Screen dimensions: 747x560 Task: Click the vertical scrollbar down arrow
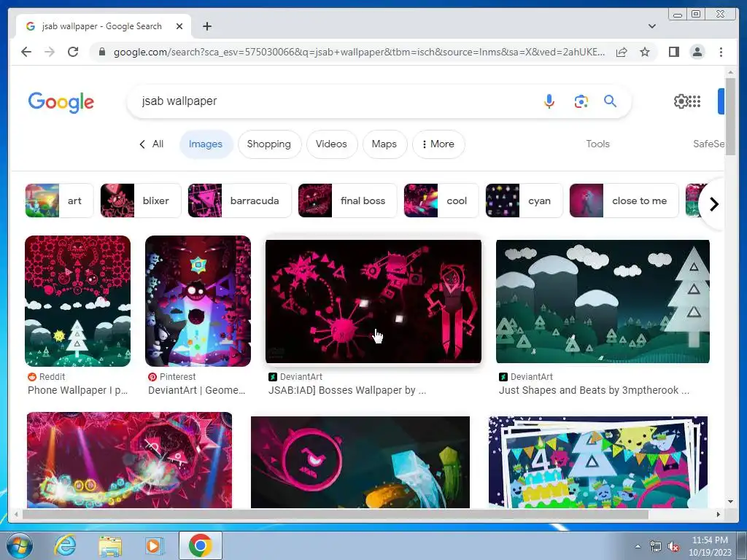[x=730, y=502]
